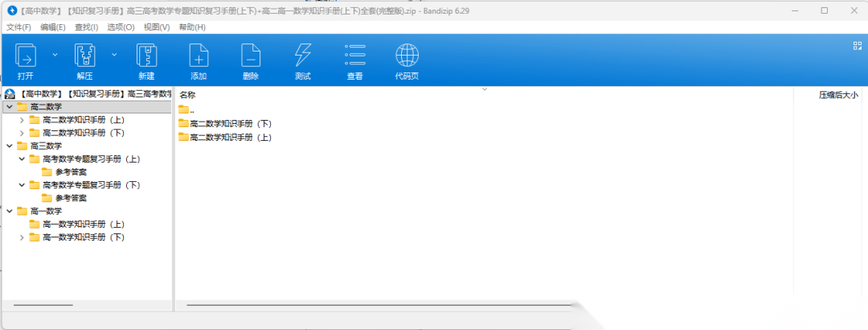868x330 pixels.
Task: Click the 新建 (New archive) toolbar icon
Action: [146, 56]
